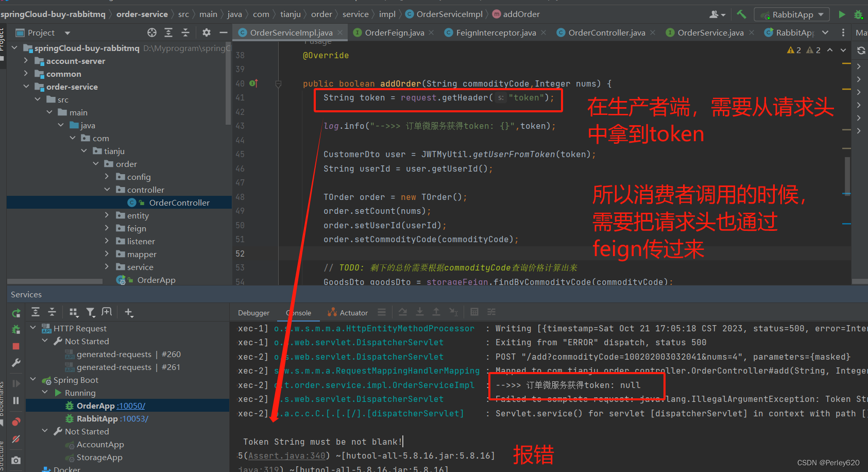Switch to the OrderFeign.java editor tab
868x472 pixels.
pyautogui.click(x=394, y=32)
